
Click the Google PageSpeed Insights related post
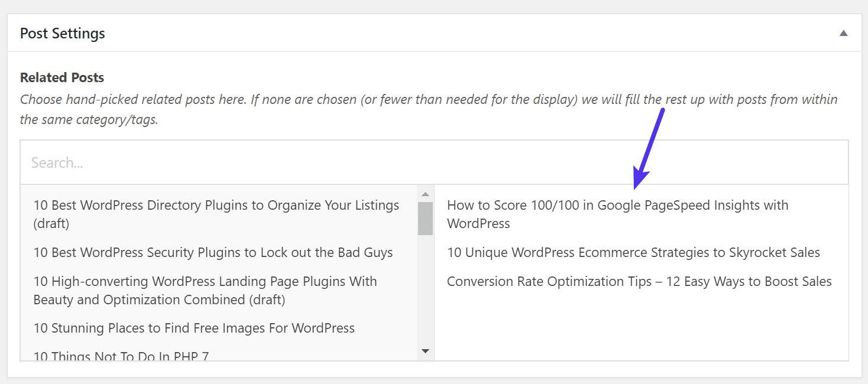point(618,214)
